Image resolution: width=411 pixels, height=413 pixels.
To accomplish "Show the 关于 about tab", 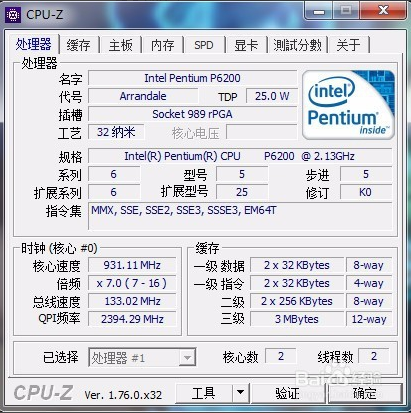I will coord(349,45).
